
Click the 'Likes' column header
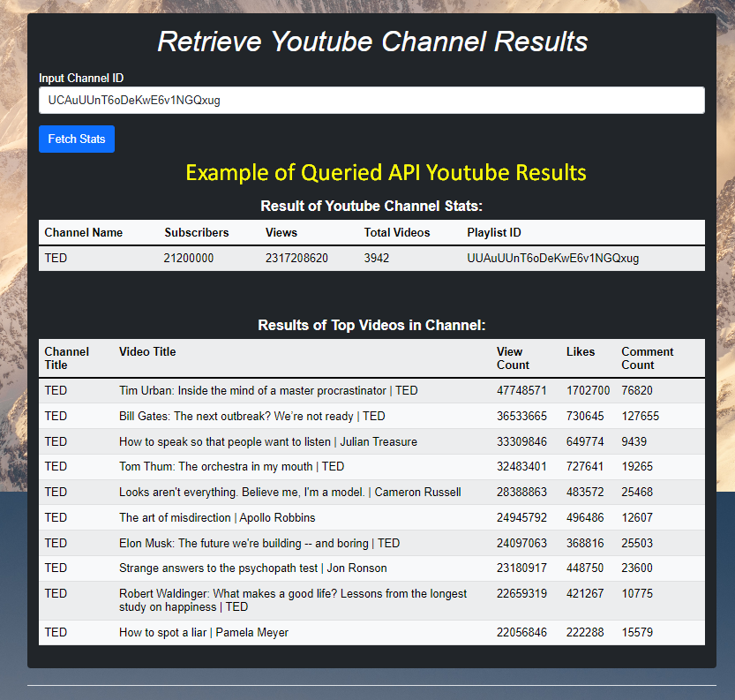click(x=581, y=351)
